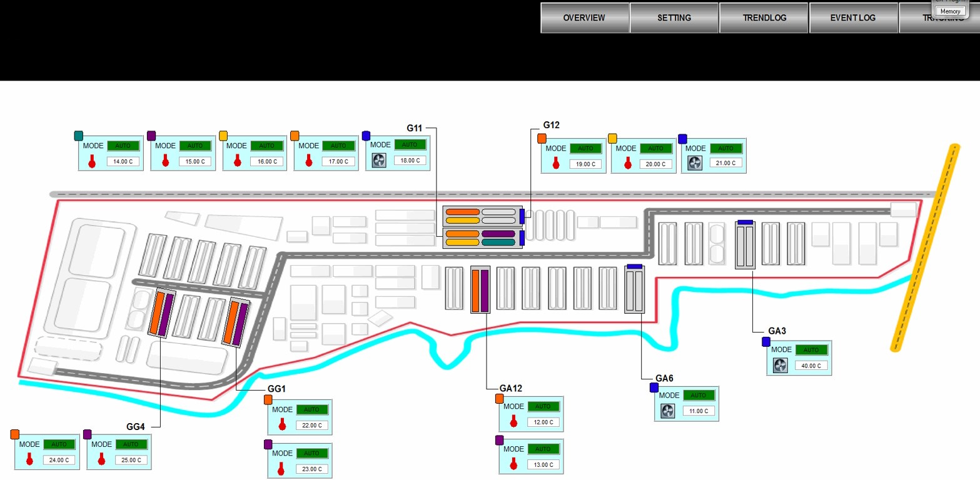Click the GG4 label
The image size is (980, 480).
point(136,427)
